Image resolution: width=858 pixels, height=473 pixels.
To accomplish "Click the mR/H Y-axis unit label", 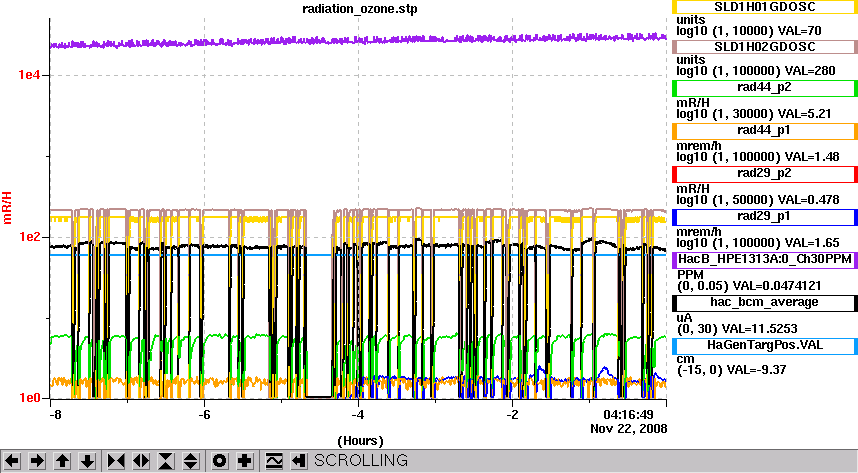I will [x=7, y=208].
